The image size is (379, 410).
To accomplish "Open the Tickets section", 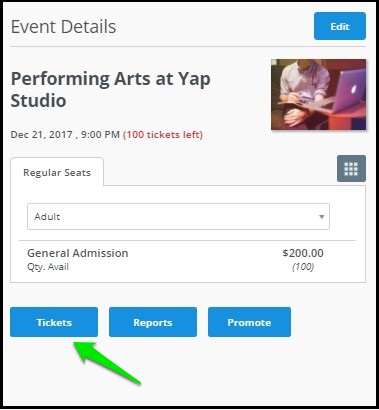I will (x=54, y=322).
